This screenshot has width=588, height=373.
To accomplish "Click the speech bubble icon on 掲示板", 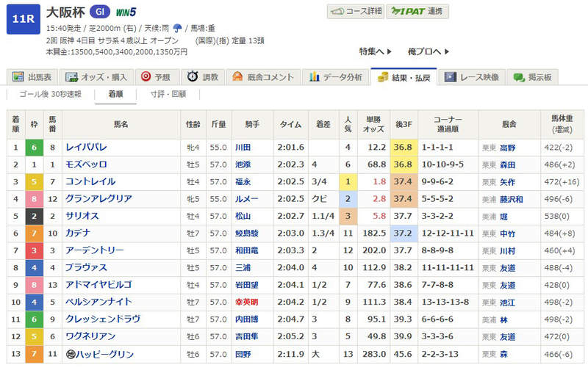I will [519, 78].
